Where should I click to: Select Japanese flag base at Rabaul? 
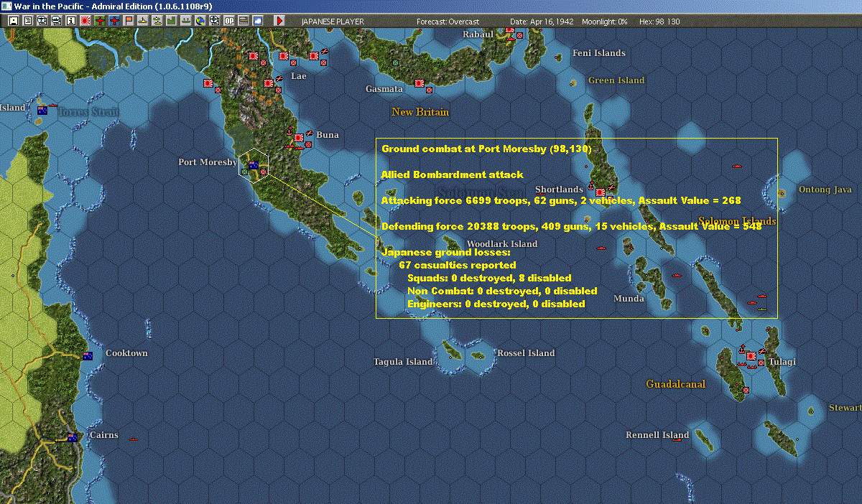[x=510, y=31]
